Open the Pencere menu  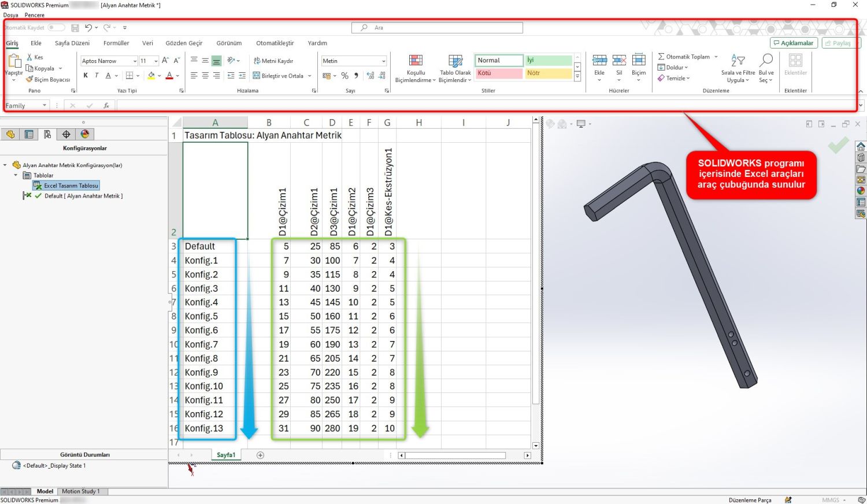coord(35,15)
